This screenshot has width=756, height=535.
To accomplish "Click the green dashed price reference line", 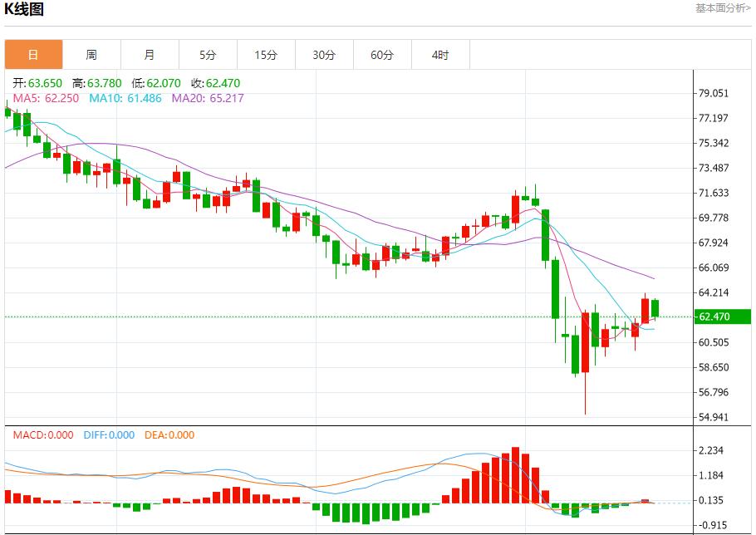I will 332,317.
